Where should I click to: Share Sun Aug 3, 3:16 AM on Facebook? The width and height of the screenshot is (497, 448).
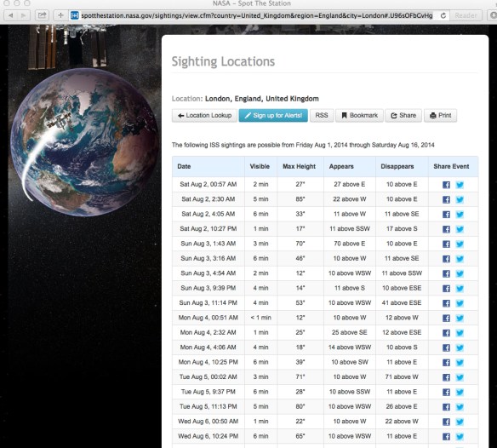click(446, 259)
